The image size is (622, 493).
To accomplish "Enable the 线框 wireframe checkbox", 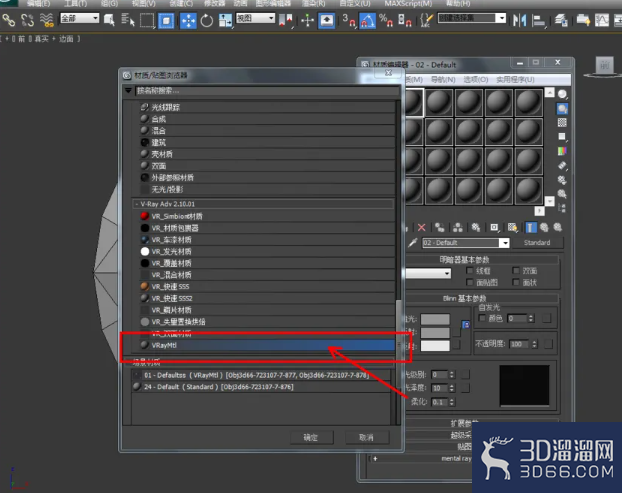I will coord(470,270).
